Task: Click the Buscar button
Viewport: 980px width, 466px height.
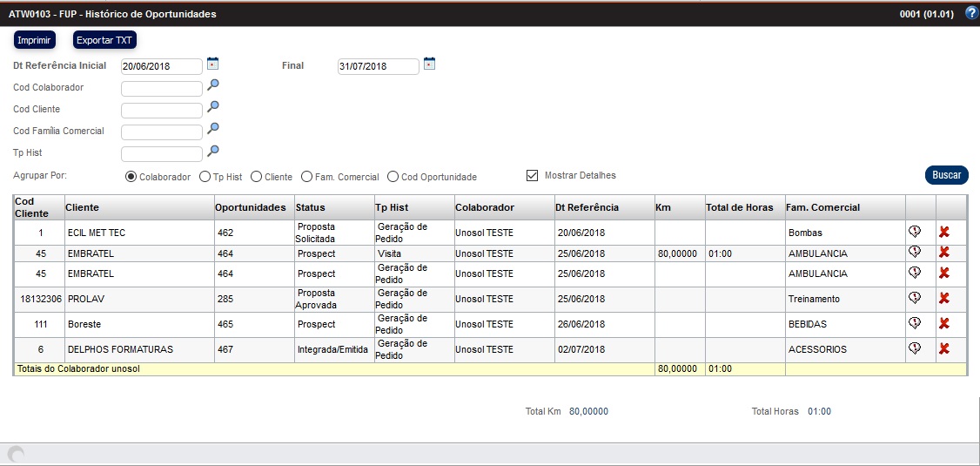Action: coord(946,175)
